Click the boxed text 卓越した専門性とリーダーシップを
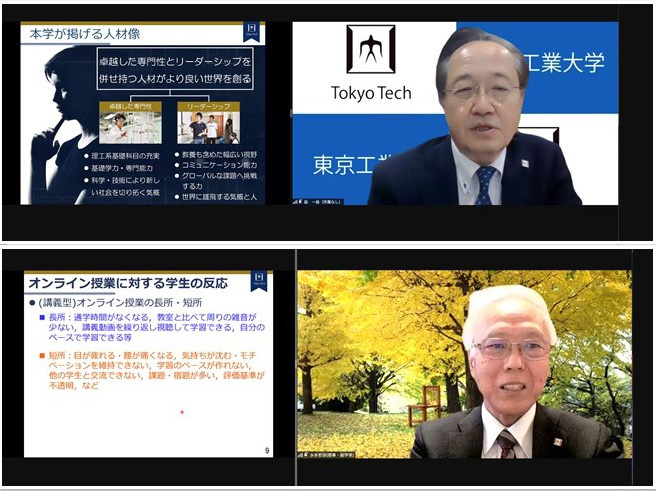The image size is (656, 492). 175,62
